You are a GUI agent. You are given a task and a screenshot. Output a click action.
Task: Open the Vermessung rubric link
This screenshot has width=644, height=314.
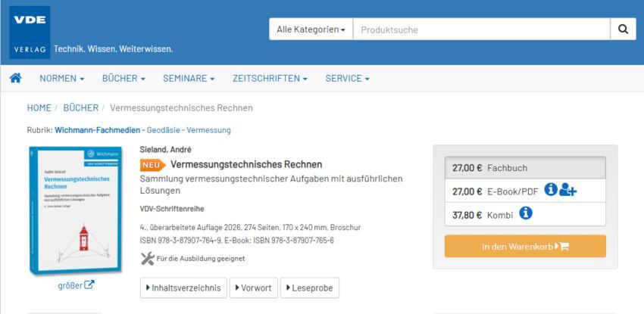[208, 130]
